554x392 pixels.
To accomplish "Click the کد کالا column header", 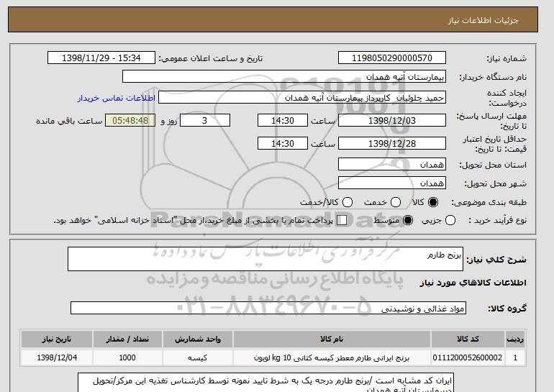I will pos(468,339).
